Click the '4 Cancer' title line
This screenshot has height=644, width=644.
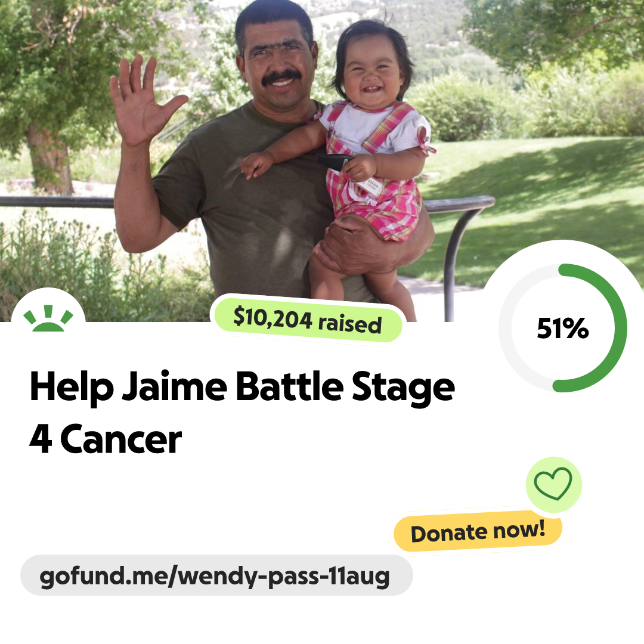pyautogui.click(x=106, y=439)
